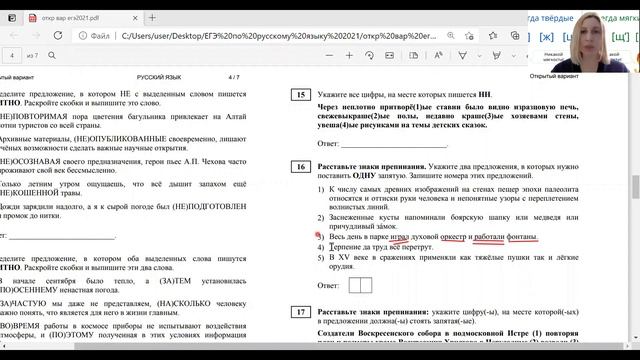Viewport: 640px width, 360px height.
Task: Click word '(НЕ)ОПУБЛИКОВАННЫЕ' on left page
Action: (x=120, y=139)
